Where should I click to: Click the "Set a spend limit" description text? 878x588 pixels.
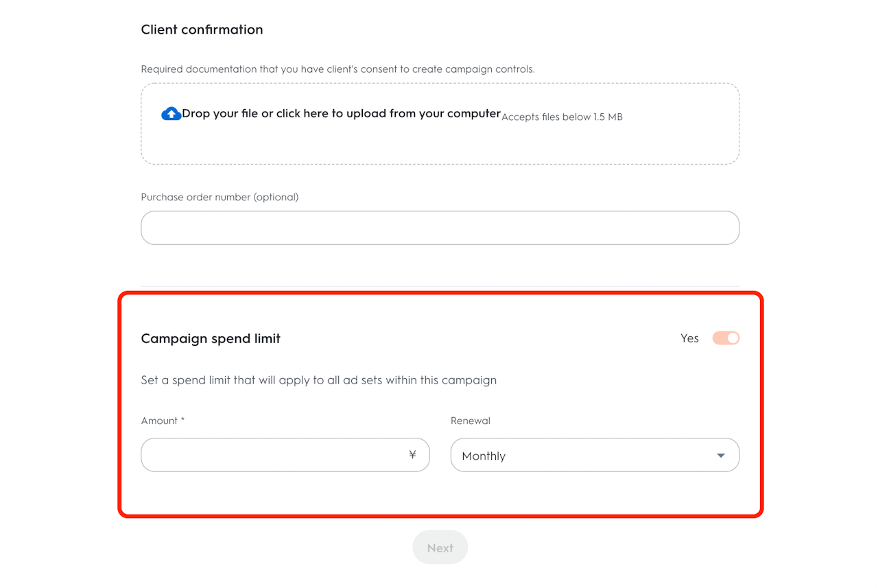[318, 380]
